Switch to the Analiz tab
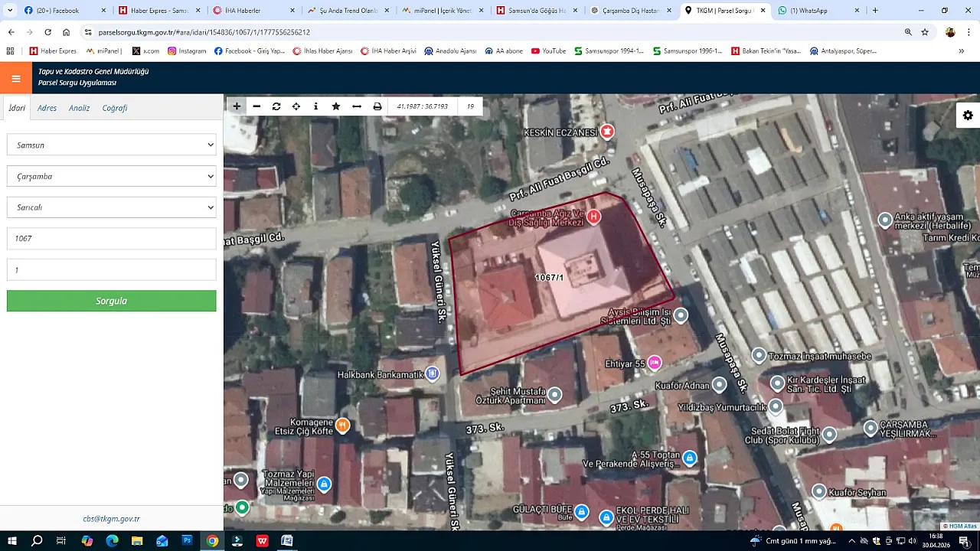The width and height of the screenshot is (980, 551). [x=80, y=108]
